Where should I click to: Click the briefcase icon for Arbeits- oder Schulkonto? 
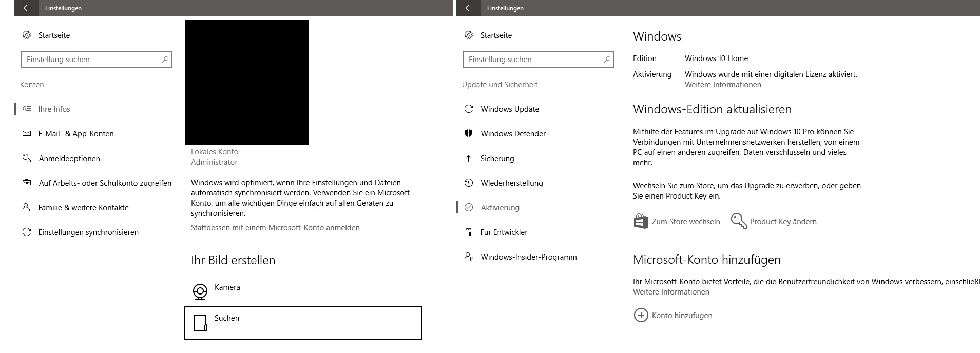[x=27, y=183]
